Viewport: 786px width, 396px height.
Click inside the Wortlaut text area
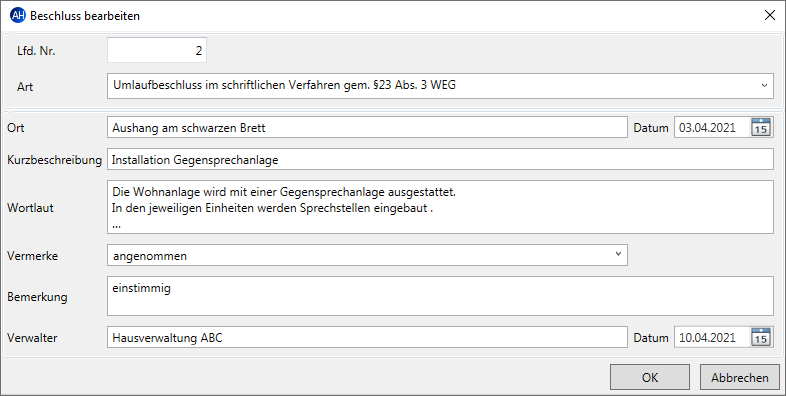point(440,207)
